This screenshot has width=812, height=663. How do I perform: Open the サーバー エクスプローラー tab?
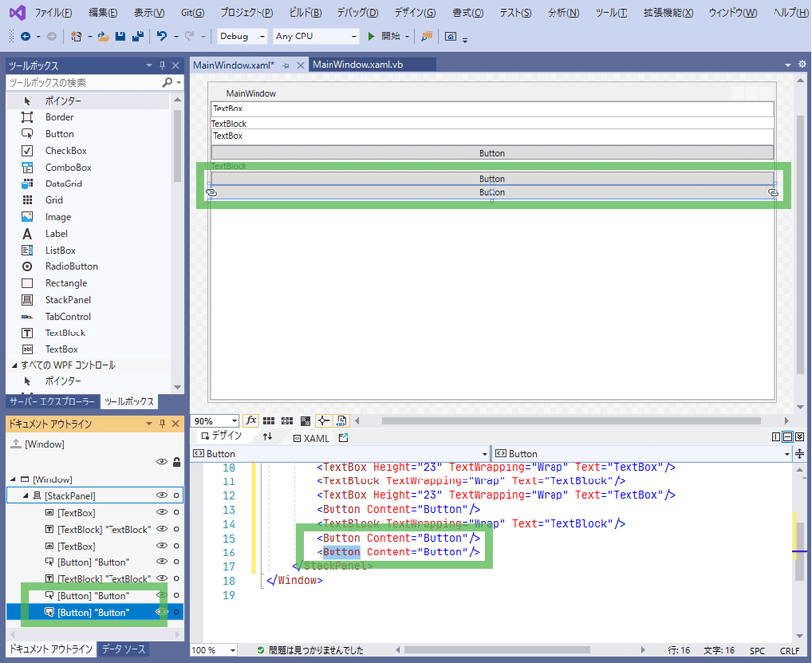[x=52, y=402]
